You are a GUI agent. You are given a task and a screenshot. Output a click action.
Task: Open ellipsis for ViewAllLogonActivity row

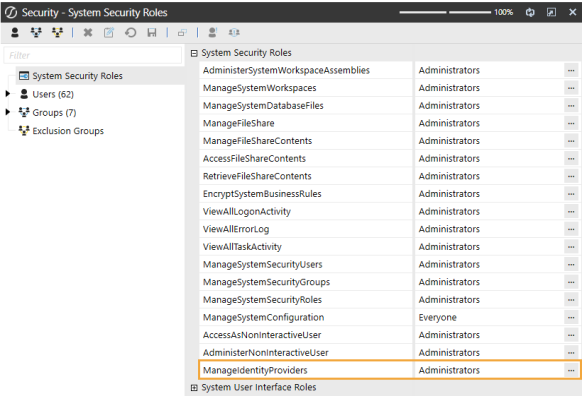coord(571,212)
